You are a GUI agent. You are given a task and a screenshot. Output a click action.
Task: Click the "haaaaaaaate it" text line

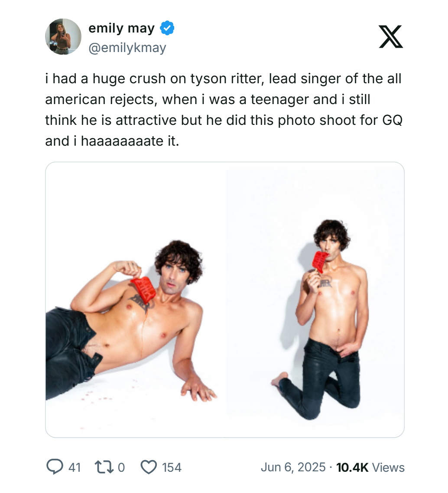pyautogui.click(x=112, y=141)
